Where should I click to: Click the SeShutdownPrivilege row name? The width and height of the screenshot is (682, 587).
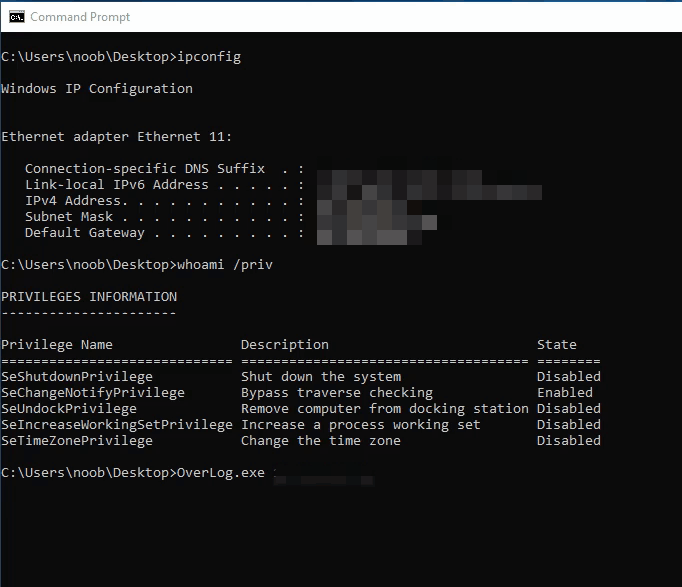point(77,377)
